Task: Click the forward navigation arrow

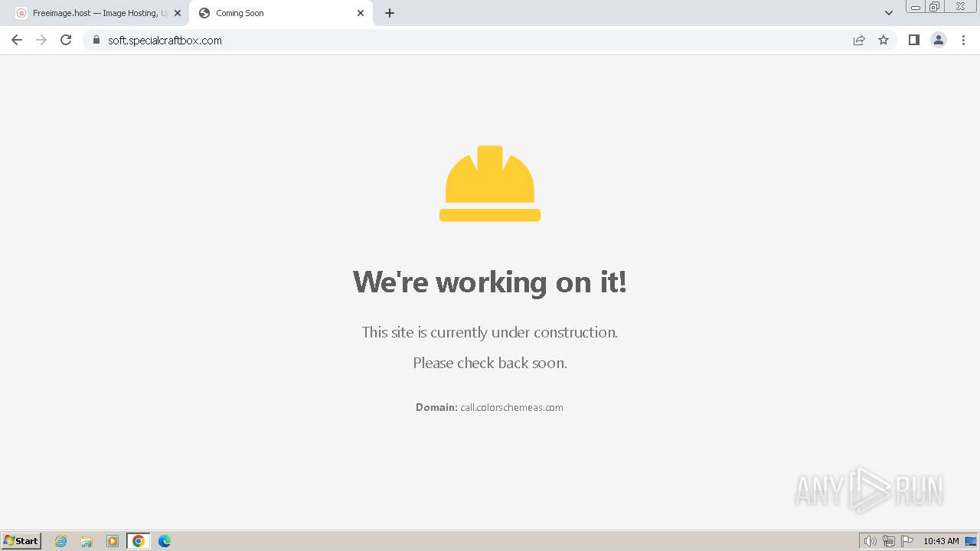Action: tap(41, 40)
